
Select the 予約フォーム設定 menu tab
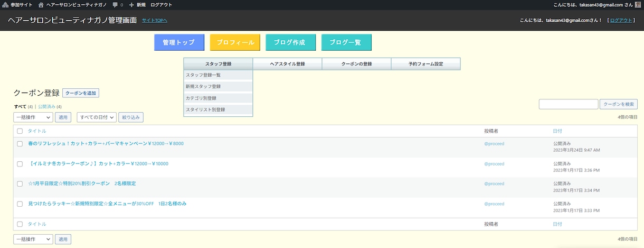click(x=425, y=63)
